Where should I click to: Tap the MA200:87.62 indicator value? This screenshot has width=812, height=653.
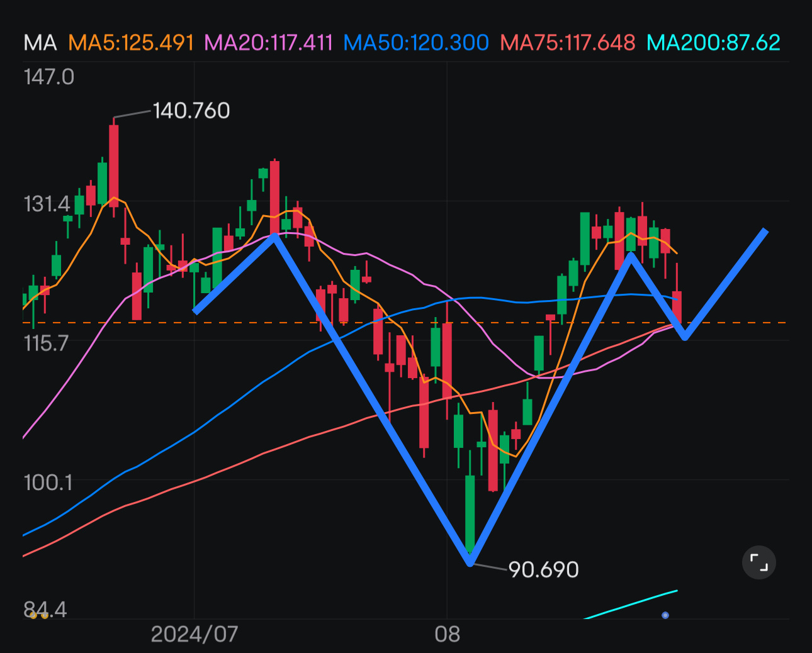coord(714,43)
